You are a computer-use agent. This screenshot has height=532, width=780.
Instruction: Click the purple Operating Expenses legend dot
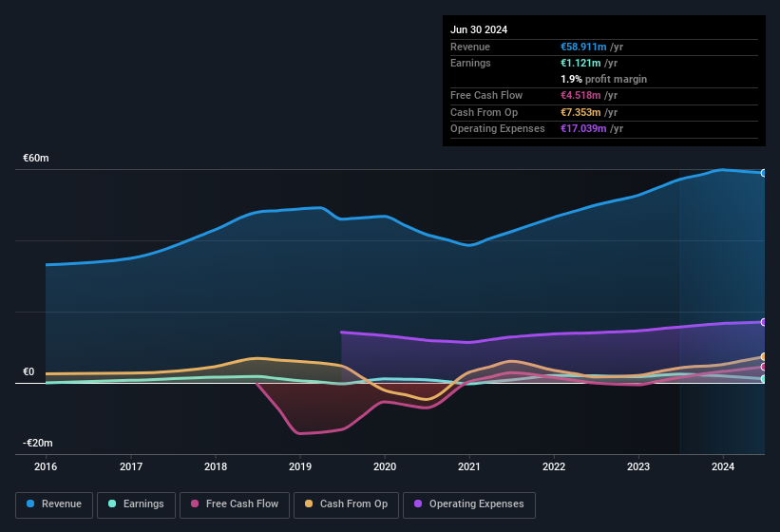pos(418,503)
